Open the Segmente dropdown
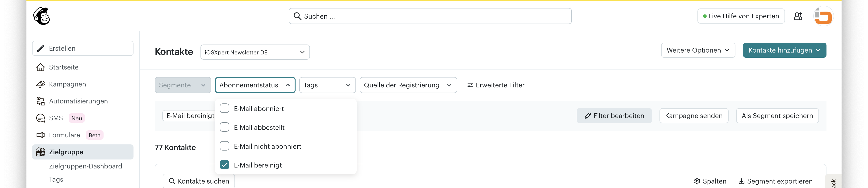868x188 pixels. click(183, 85)
